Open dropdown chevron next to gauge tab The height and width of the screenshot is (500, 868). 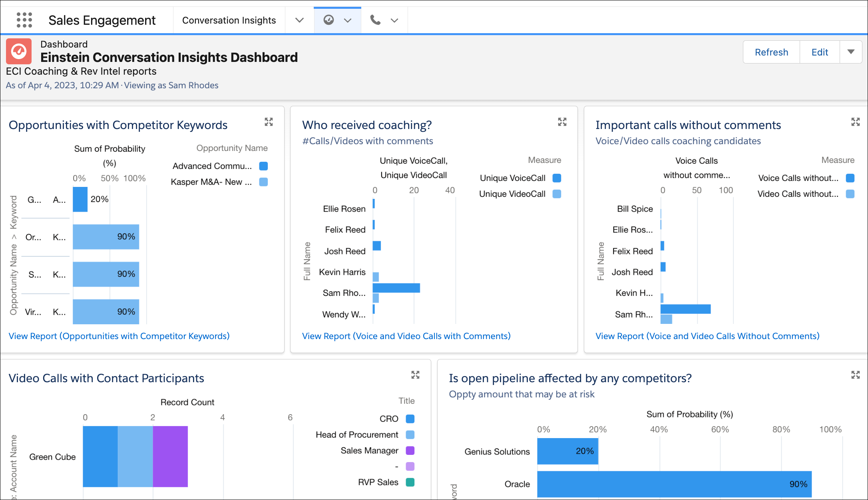coord(348,20)
